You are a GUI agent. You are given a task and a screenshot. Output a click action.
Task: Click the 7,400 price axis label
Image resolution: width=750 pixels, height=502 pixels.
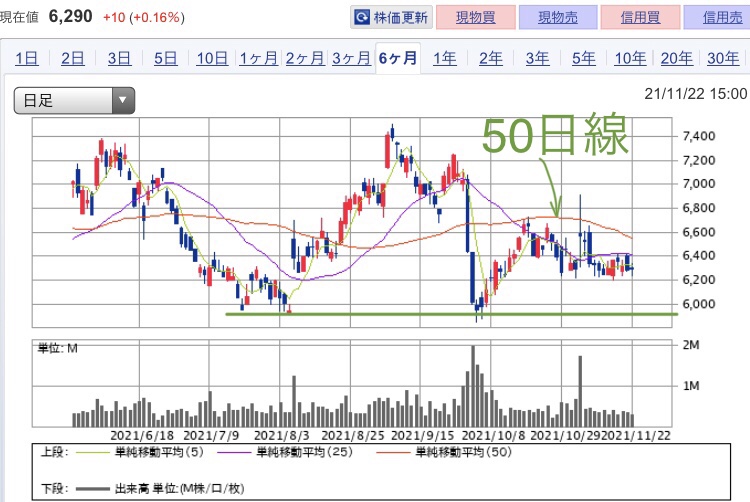point(699,136)
